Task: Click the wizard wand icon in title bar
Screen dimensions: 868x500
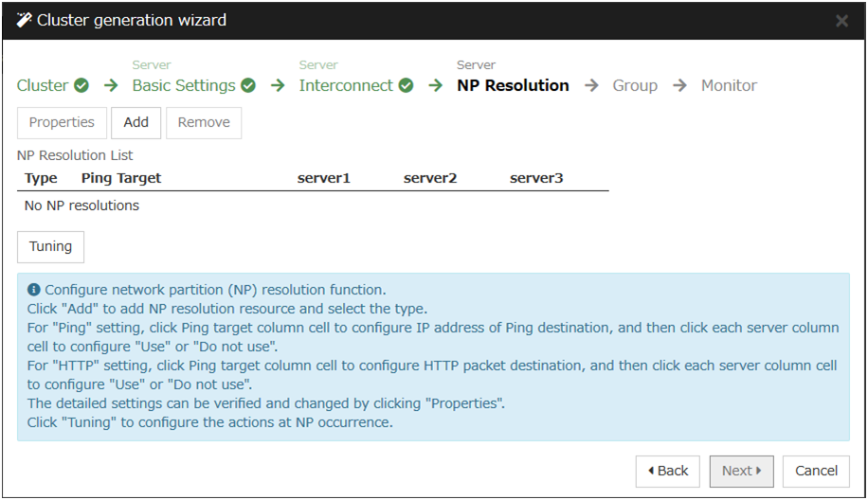Action: pyautogui.click(x=24, y=20)
